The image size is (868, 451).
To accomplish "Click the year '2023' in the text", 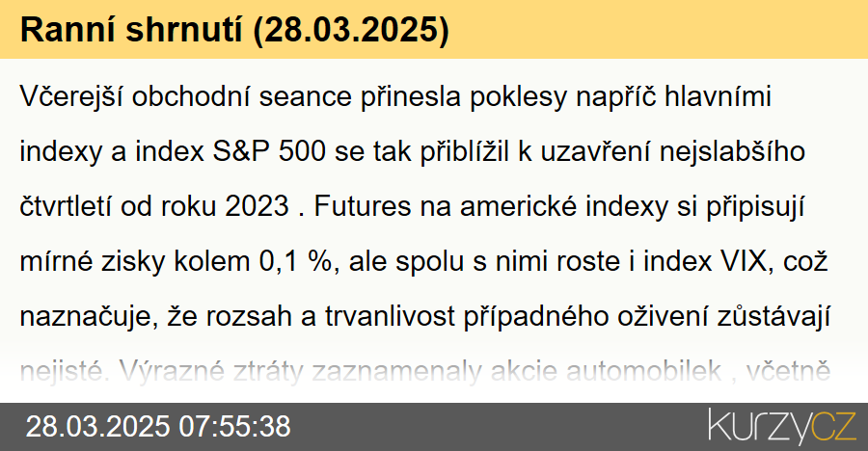I will tap(257, 206).
